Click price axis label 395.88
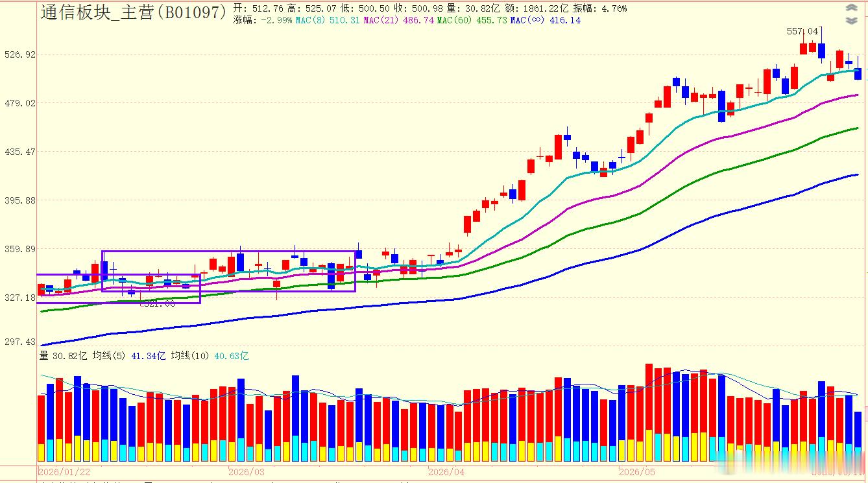 point(20,200)
